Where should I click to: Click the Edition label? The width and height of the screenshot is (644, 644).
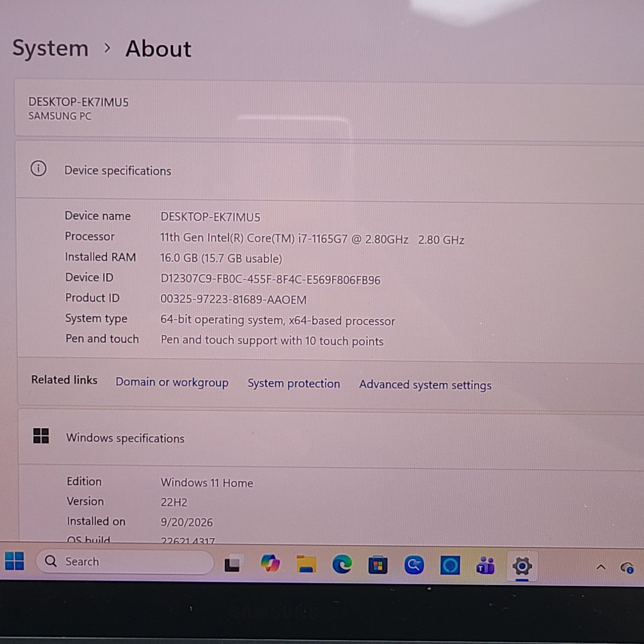[84, 481]
